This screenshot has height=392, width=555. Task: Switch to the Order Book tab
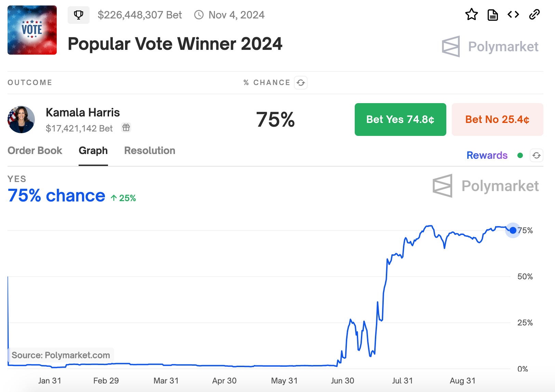coord(35,151)
